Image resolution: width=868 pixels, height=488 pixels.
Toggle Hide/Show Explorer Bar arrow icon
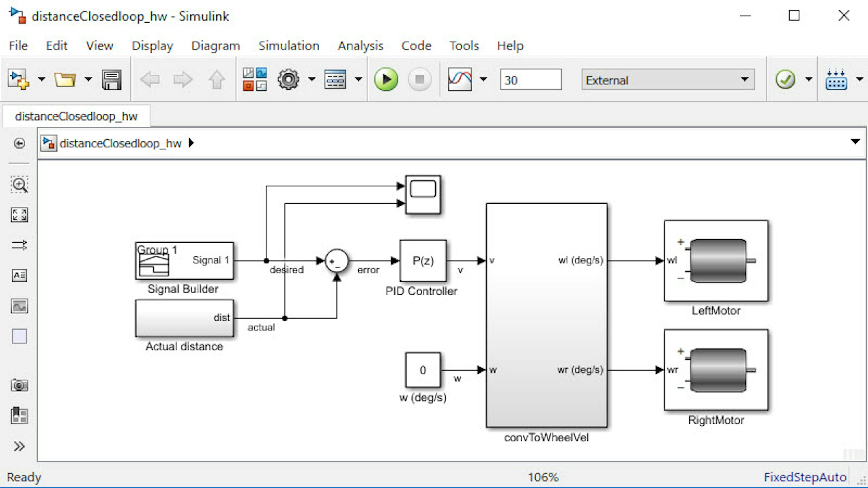point(19,143)
